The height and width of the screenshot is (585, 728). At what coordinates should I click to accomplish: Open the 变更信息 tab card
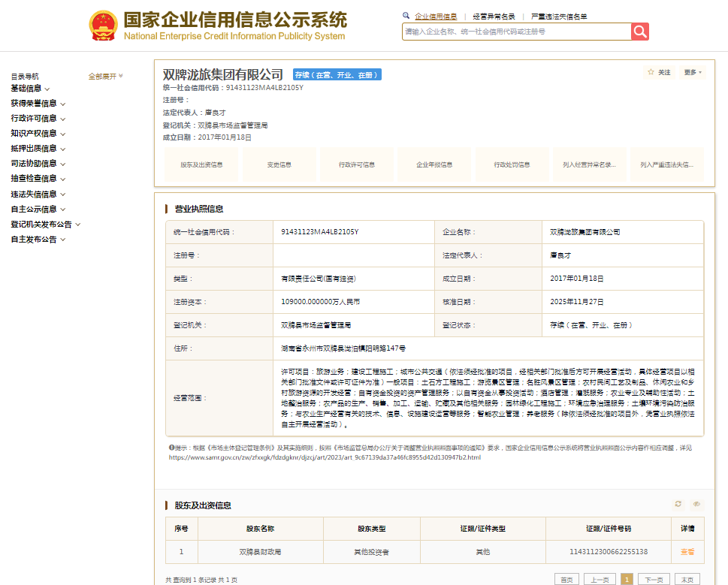tap(279, 164)
